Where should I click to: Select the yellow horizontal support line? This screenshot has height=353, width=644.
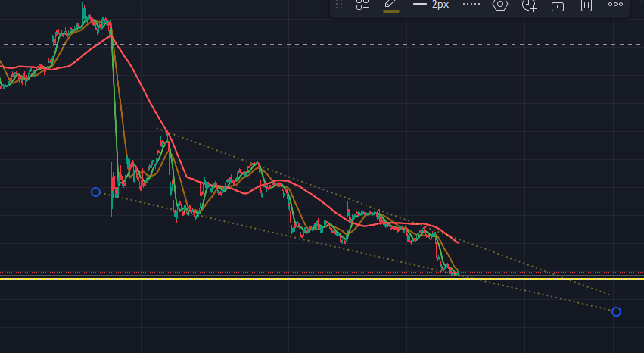[322, 279]
